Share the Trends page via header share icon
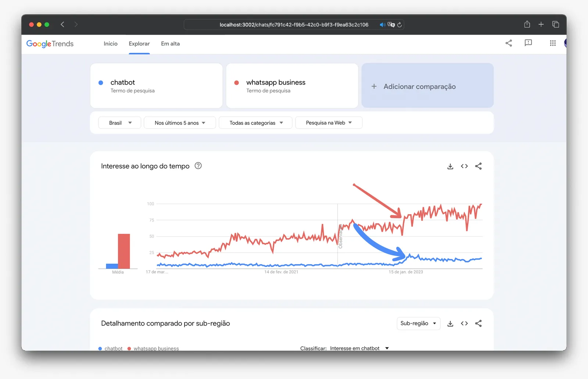Image resolution: width=588 pixels, height=379 pixels. click(509, 43)
